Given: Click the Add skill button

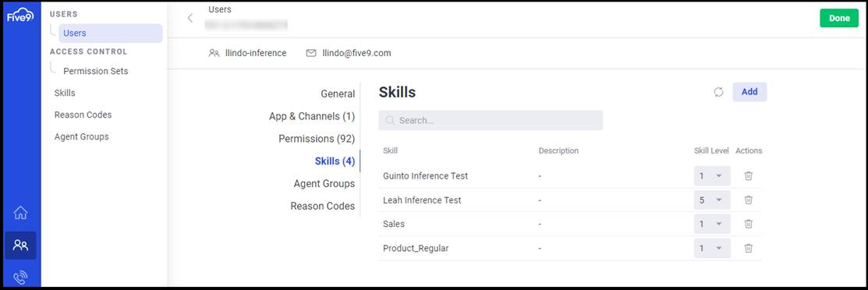Looking at the screenshot, I should pos(749,92).
